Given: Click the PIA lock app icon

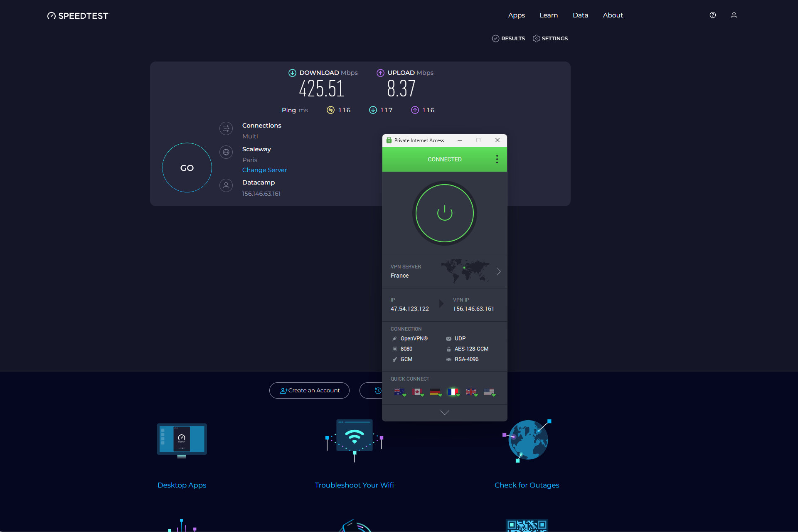Looking at the screenshot, I should pyautogui.click(x=389, y=140).
